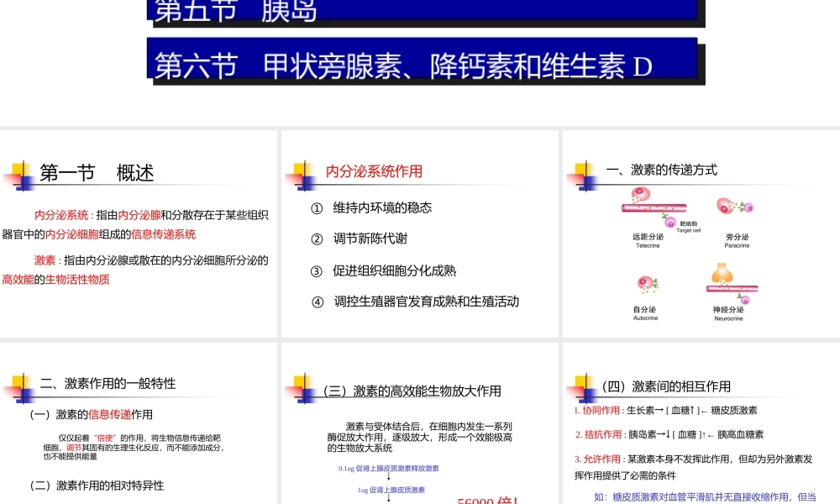Image resolution: width=840 pixels, height=504 pixels.
Task: Open the (三) 激素的高效能生物放大作用 slide title
Action: (x=413, y=391)
